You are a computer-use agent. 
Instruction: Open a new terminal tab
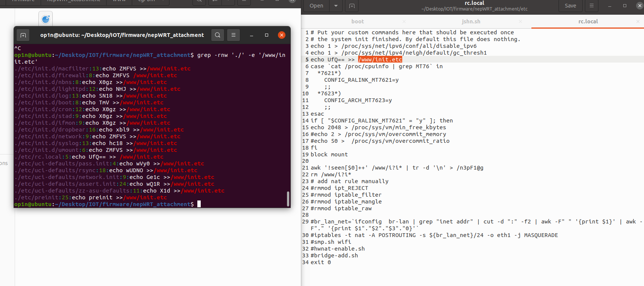pos(23,35)
